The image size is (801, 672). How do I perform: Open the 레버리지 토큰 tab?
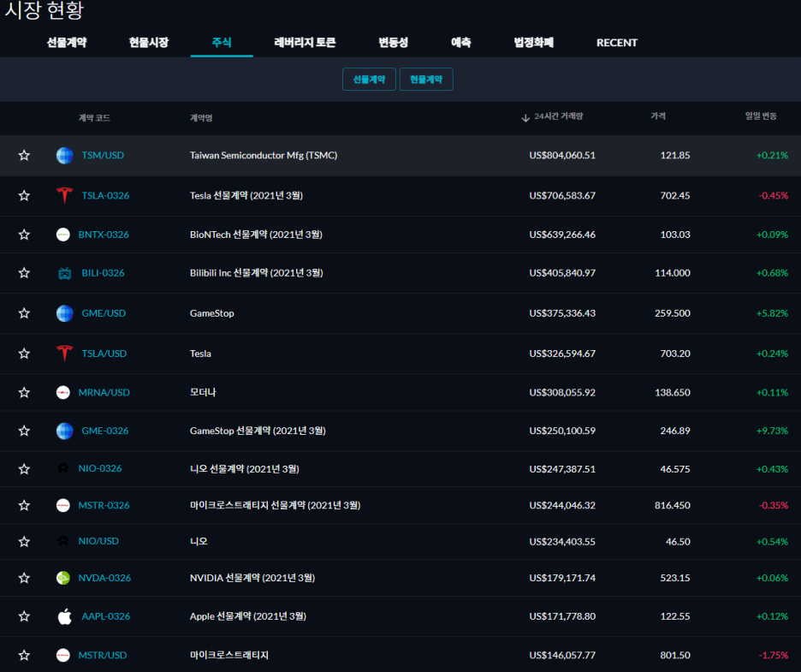[305, 43]
